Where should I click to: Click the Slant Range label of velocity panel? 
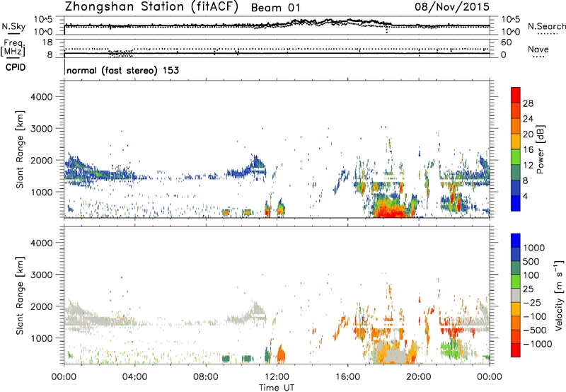coord(20,296)
